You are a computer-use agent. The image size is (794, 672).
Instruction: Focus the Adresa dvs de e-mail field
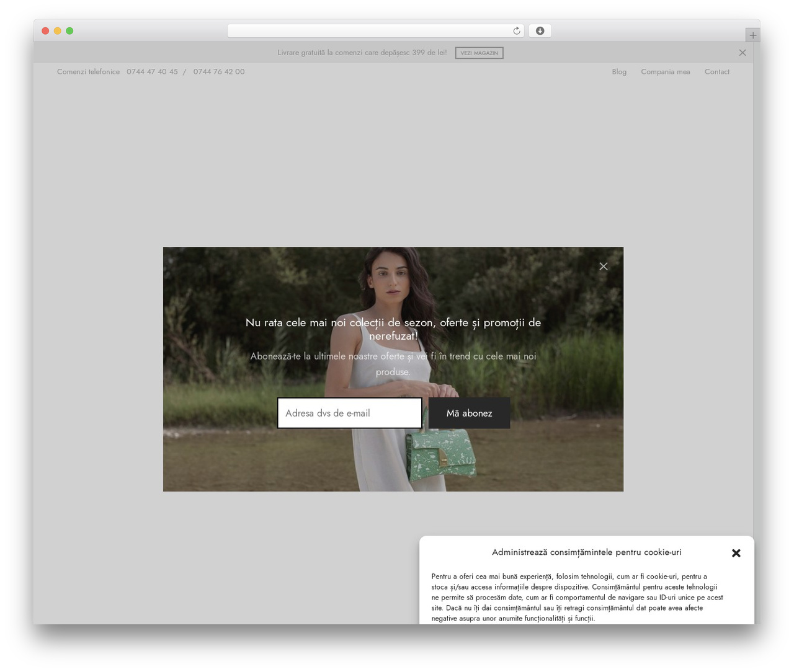click(x=350, y=413)
